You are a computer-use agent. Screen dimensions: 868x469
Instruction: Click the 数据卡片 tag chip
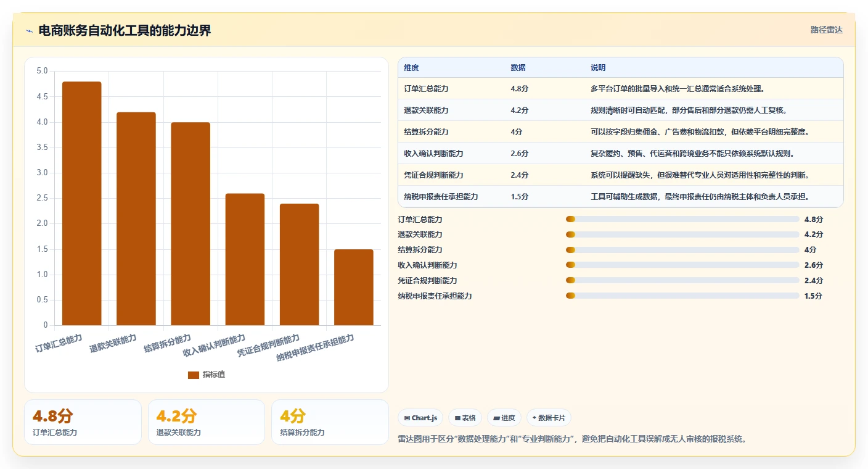pyautogui.click(x=549, y=418)
